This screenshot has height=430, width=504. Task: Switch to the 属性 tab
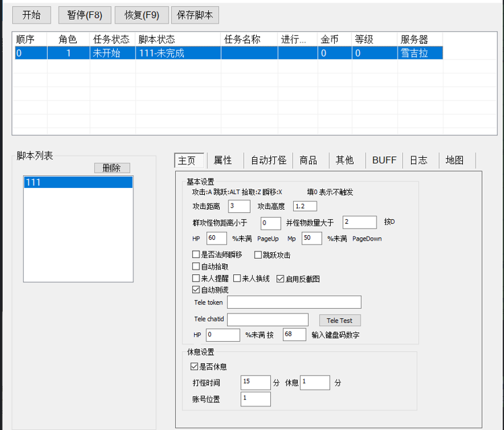pyautogui.click(x=223, y=160)
